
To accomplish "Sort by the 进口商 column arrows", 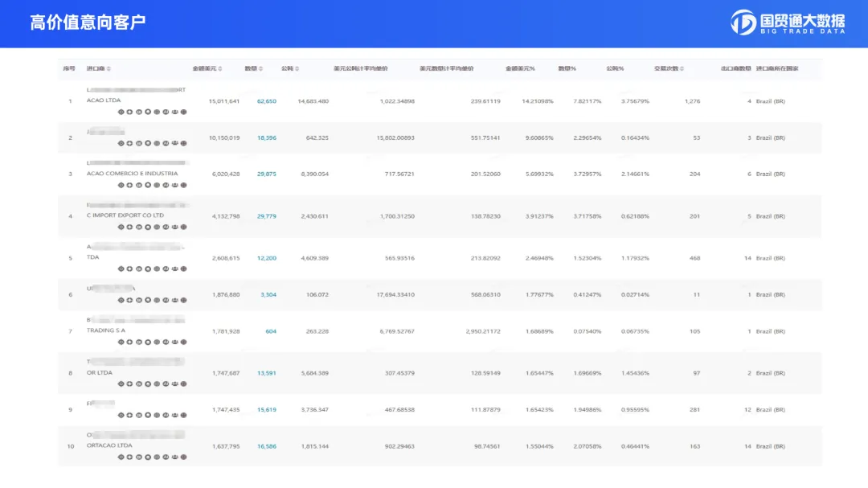I will pos(108,68).
